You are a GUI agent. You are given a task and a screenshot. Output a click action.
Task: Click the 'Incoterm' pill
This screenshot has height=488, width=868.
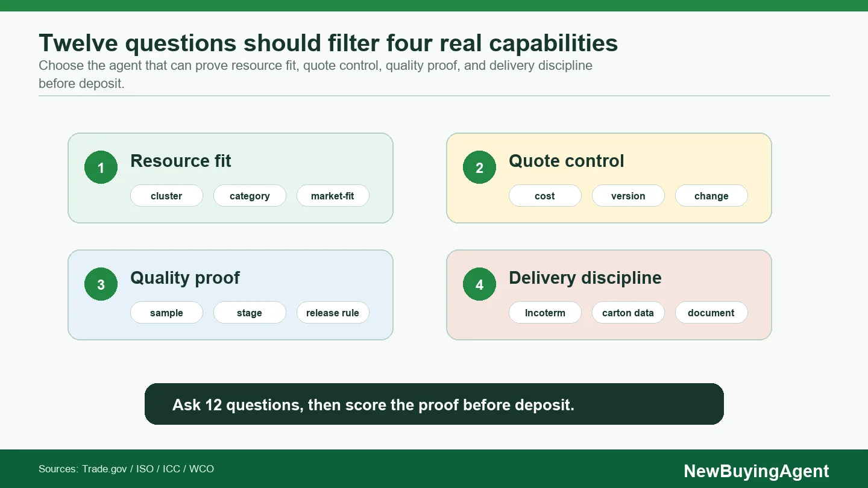click(x=545, y=313)
